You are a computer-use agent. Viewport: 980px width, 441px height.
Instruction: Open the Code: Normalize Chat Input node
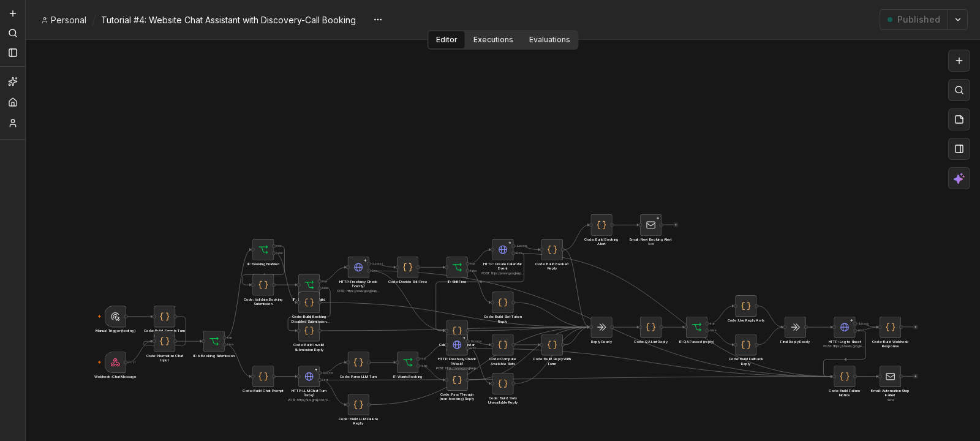[164, 341]
